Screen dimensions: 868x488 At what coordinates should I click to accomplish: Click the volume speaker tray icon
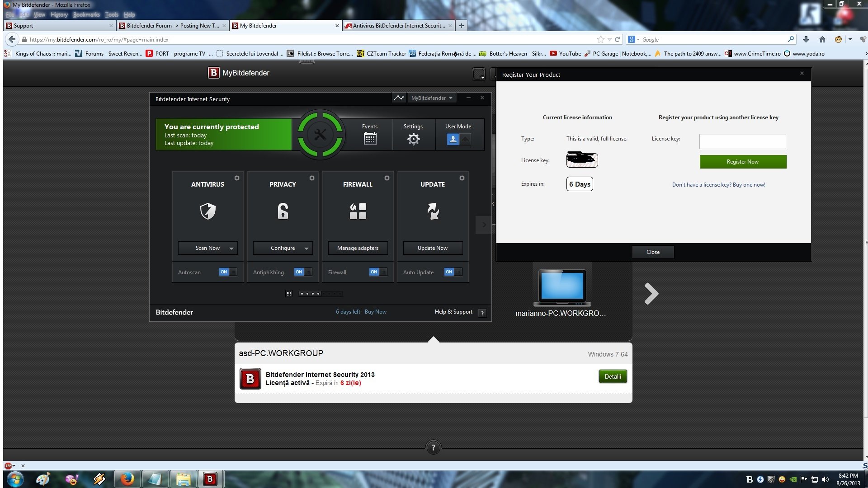pos(826,479)
